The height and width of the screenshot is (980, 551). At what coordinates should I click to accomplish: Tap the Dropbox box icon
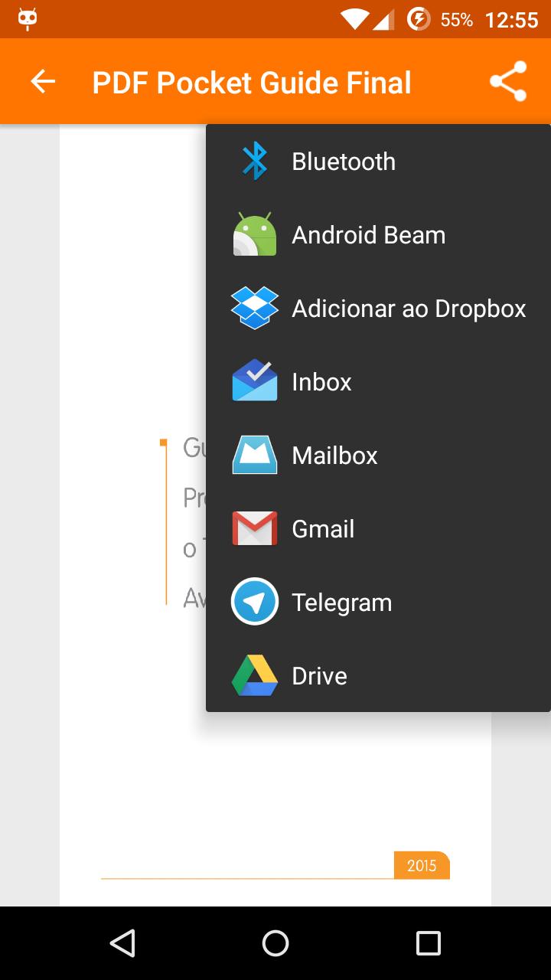(x=255, y=308)
